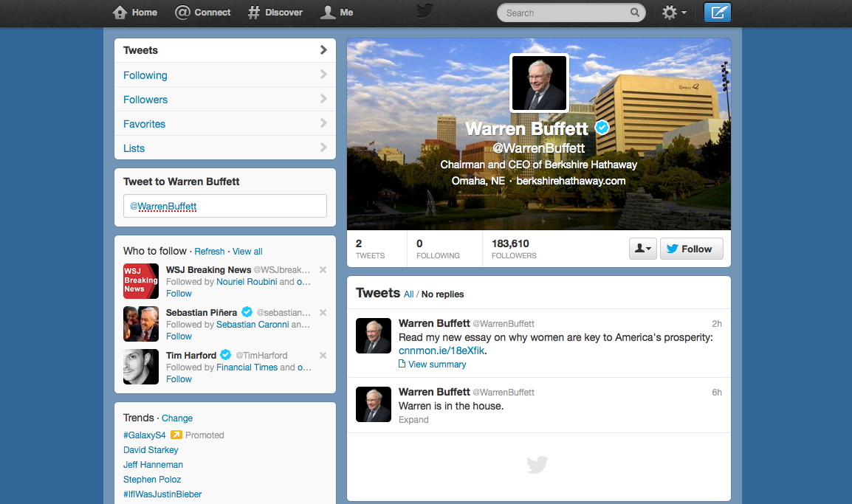Viewport: 852px width, 504px height.
Task: Dismiss Tim Harford follow suggestion
Action: pos(323,356)
